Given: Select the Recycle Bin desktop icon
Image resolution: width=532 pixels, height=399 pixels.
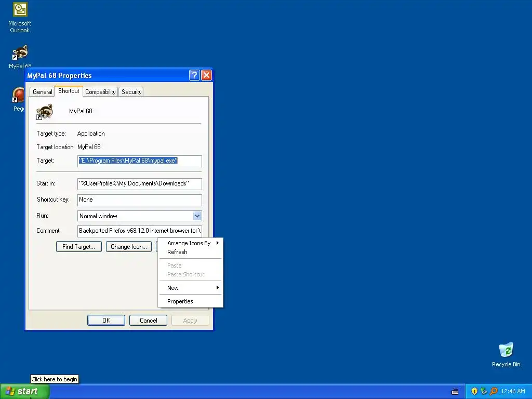Looking at the screenshot, I should point(506,354).
